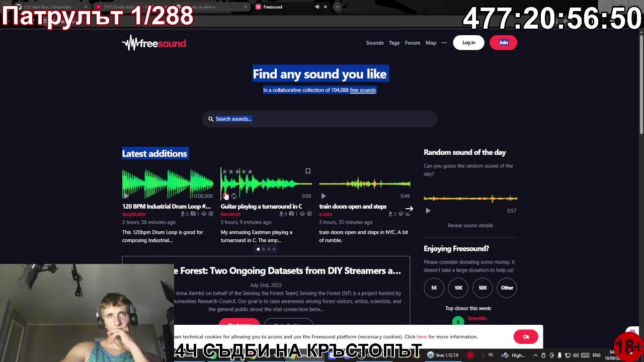Donate 10€ button

[x=458, y=288]
